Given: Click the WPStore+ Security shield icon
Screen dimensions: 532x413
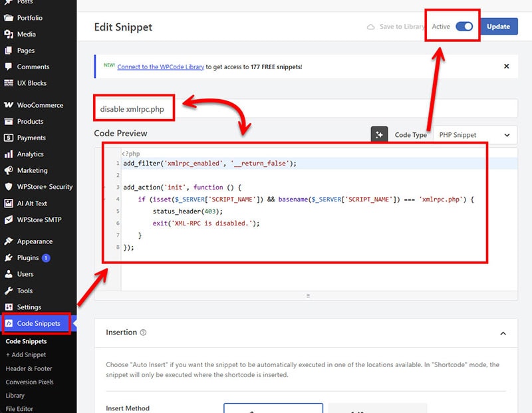Looking at the screenshot, I should (9, 186).
